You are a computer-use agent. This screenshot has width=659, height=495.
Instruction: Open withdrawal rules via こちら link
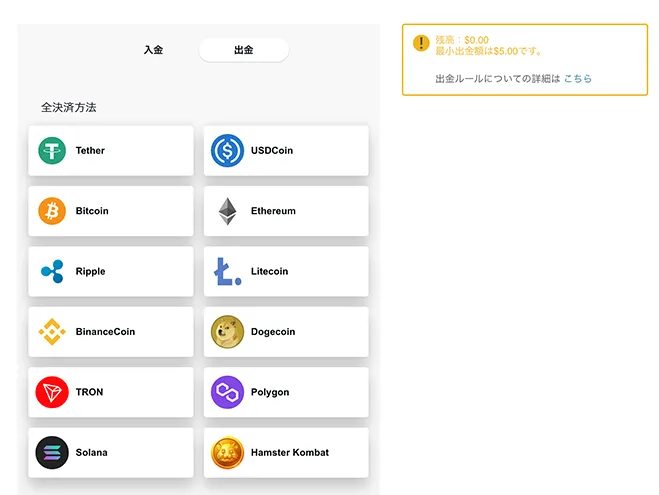point(578,79)
